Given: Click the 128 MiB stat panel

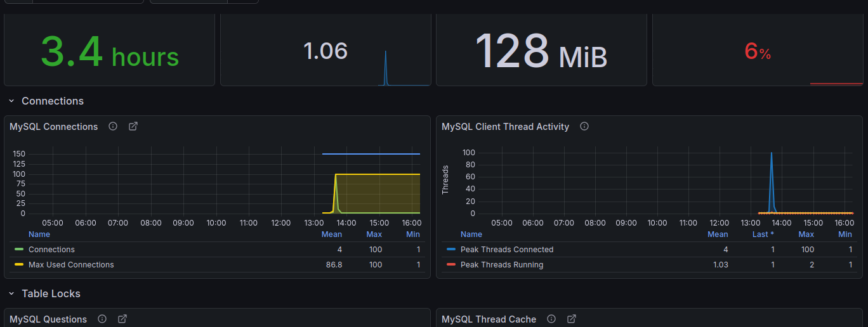Looking at the screenshot, I should (541, 51).
